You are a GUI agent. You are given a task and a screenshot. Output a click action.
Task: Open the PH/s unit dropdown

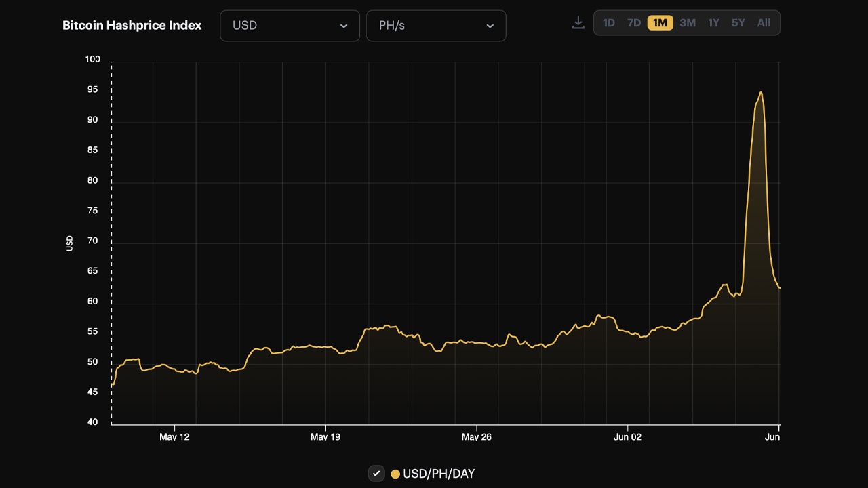click(436, 25)
